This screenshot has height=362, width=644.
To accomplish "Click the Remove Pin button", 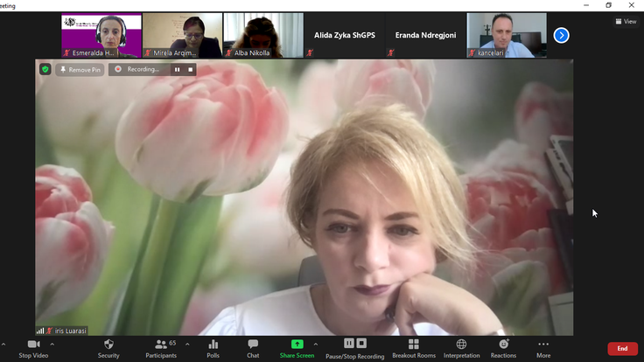I will pyautogui.click(x=80, y=69).
